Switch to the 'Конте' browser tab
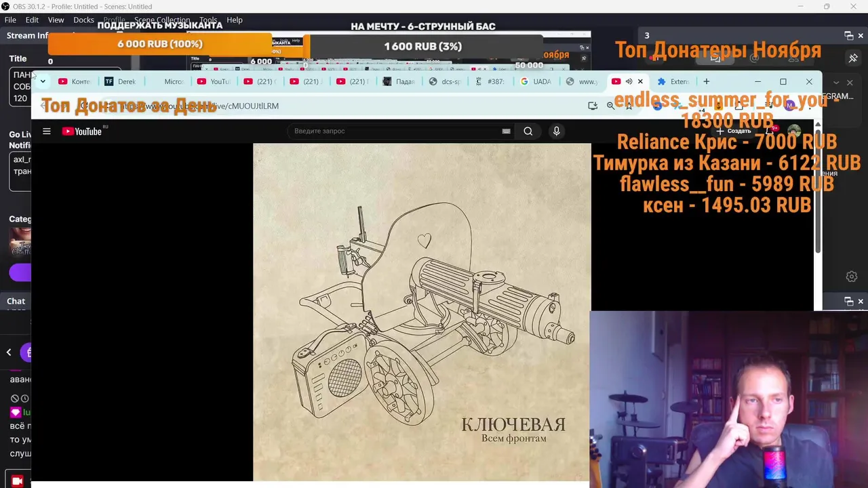Image resolution: width=868 pixels, height=488 pixels. point(75,81)
